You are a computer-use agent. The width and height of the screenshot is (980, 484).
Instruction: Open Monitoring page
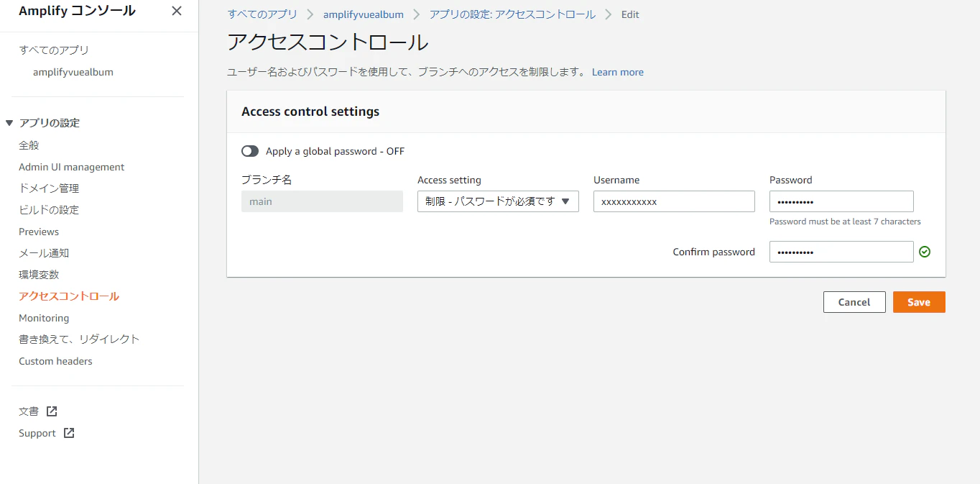coord(44,318)
